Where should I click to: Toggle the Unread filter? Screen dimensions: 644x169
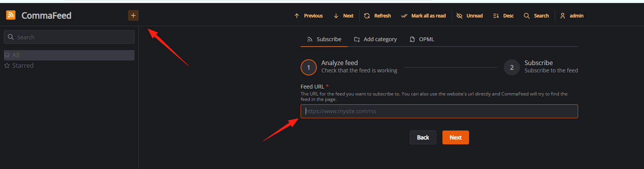click(469, 16)
